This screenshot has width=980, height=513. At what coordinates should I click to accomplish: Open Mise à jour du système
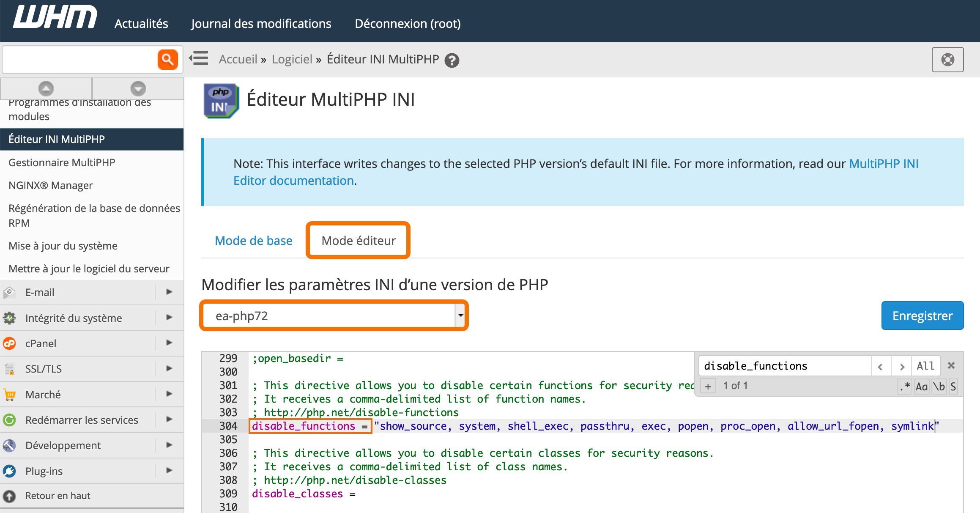[63, 246]
